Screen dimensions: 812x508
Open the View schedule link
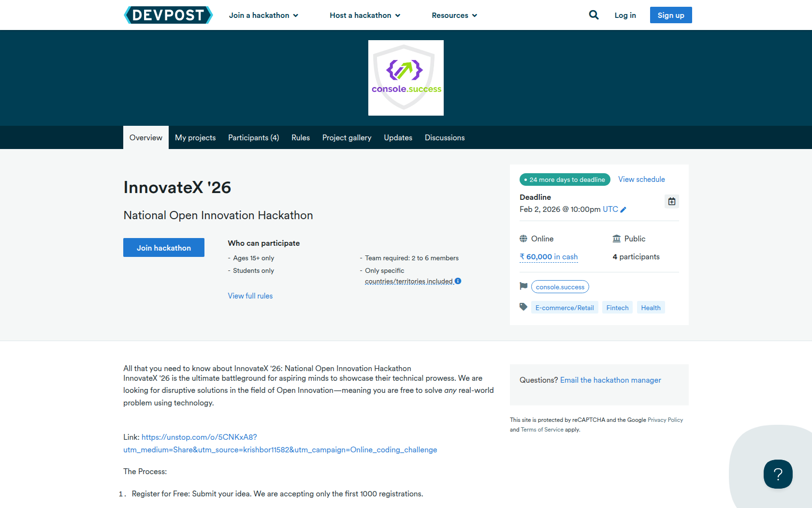pyautogui.click(x=641, y=179)
